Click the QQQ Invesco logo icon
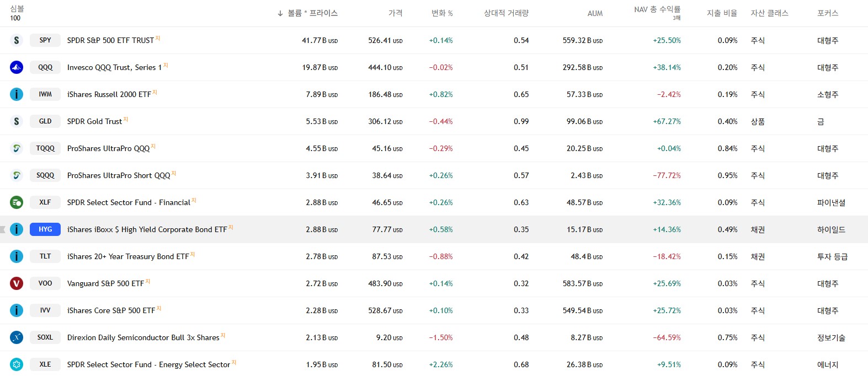 point(17,67)
